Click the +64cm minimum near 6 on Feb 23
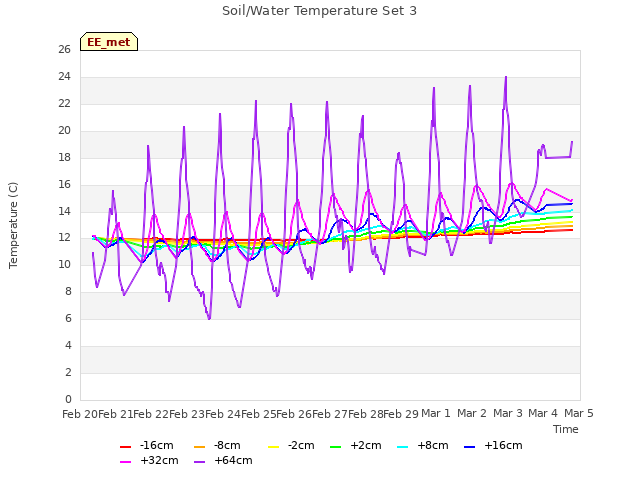Viewport: 640px width, 480px height. click(209, 318)
